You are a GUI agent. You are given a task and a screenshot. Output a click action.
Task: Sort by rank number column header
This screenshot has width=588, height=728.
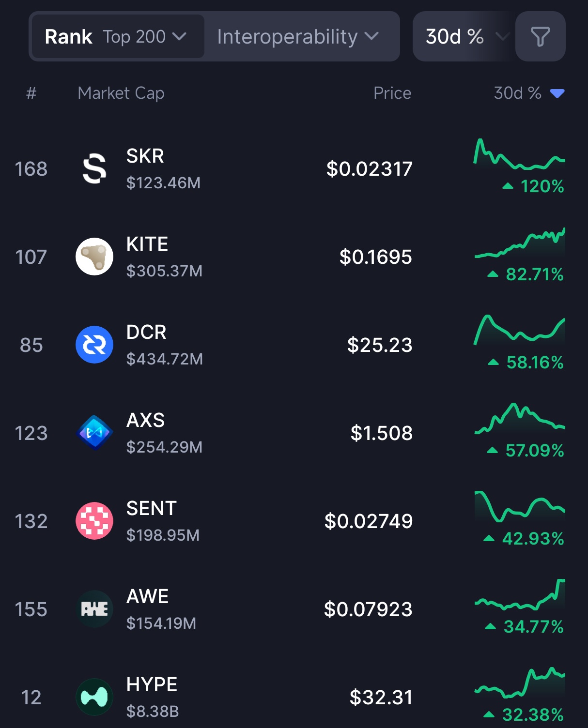pyautogui.click(x=31, y=93)
